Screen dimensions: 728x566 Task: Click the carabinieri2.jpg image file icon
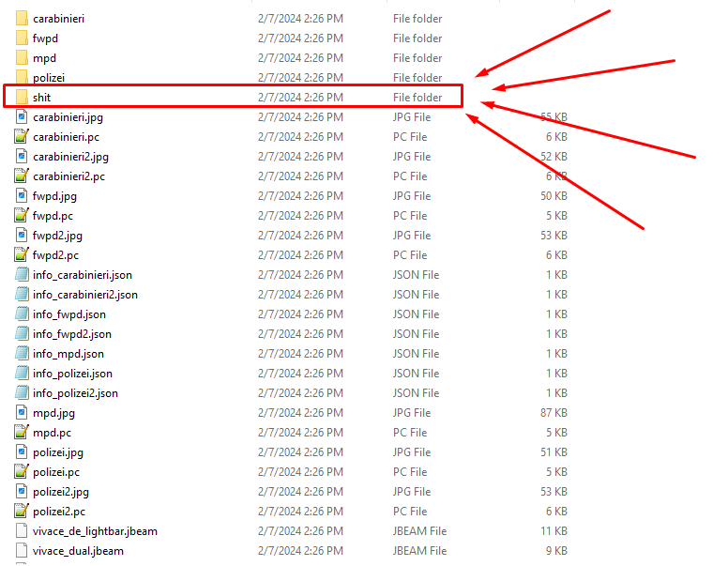click(22, 157)
